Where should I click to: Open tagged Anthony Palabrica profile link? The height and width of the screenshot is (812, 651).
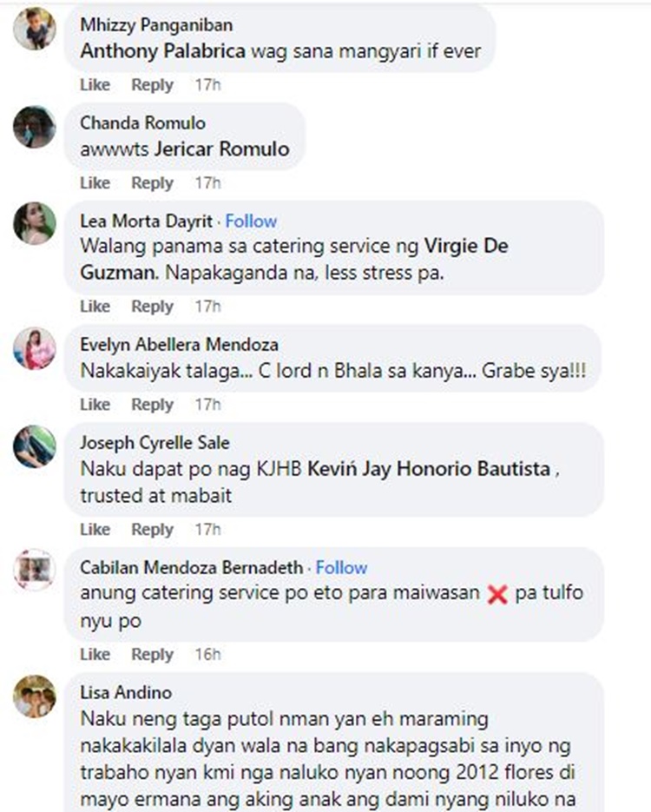pos(163,50)
